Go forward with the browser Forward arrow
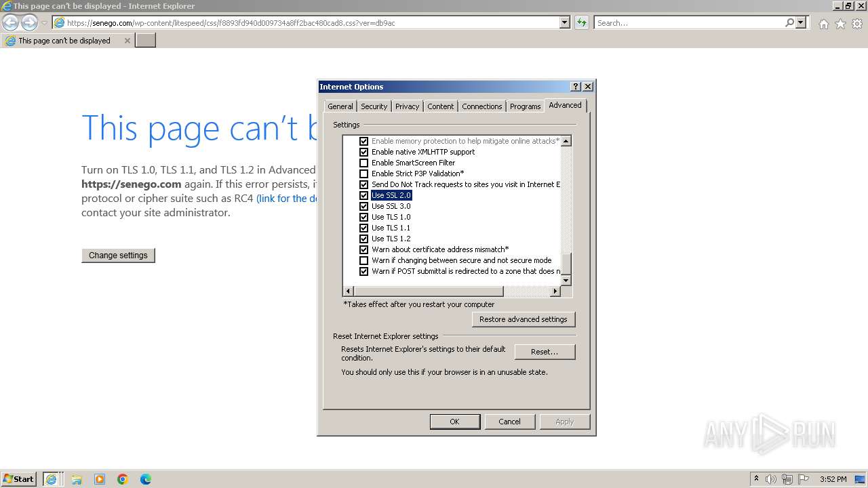Screen dimensions: 868x488 click(29, 22)
